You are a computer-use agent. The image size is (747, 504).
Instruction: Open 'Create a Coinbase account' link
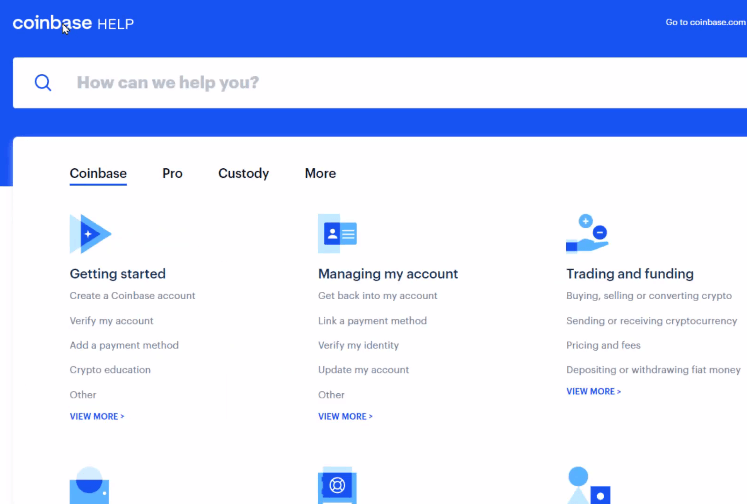pos(132,296)
